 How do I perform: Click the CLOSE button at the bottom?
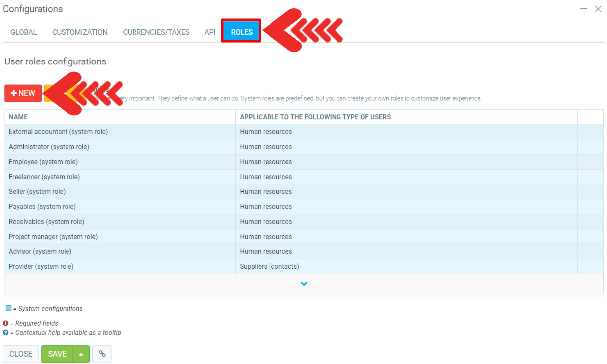point(21,354)
